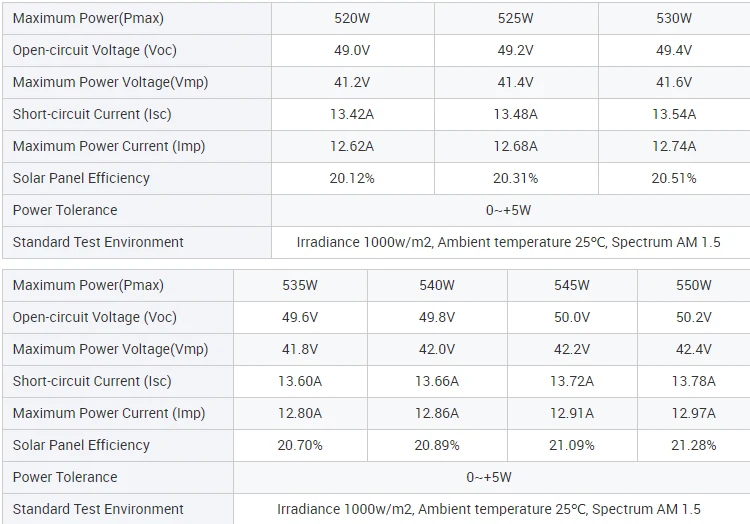Click the 50.2V open-circuit voltage value

(x=694, y=317)
